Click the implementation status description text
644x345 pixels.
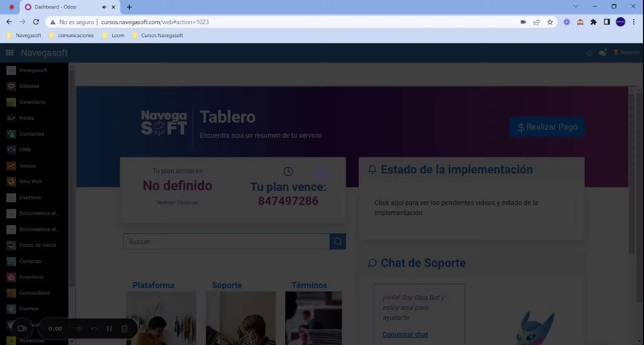click(456, 208)
